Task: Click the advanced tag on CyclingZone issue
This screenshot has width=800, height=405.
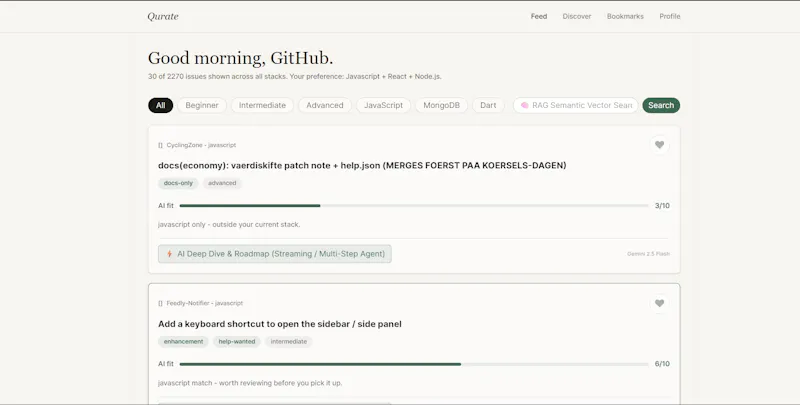Action: (x=222, y=183)
